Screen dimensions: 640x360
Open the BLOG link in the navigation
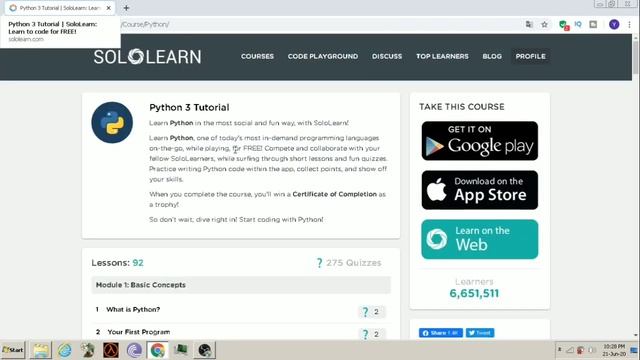[x=492, y=56]
